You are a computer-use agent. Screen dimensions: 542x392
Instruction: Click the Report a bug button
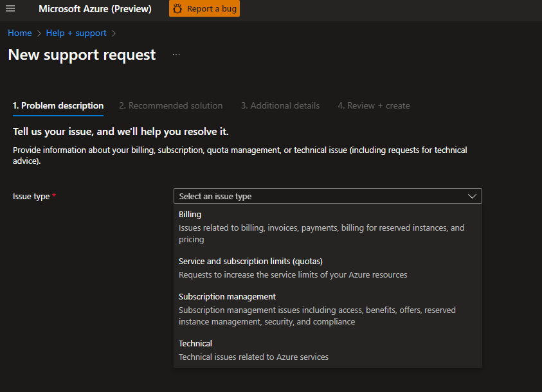pos(204,8)
